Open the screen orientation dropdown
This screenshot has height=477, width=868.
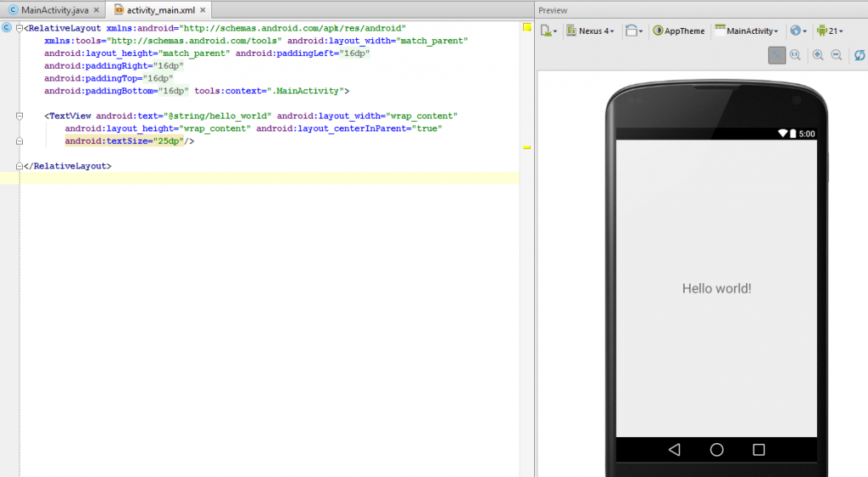coord(634,31)
